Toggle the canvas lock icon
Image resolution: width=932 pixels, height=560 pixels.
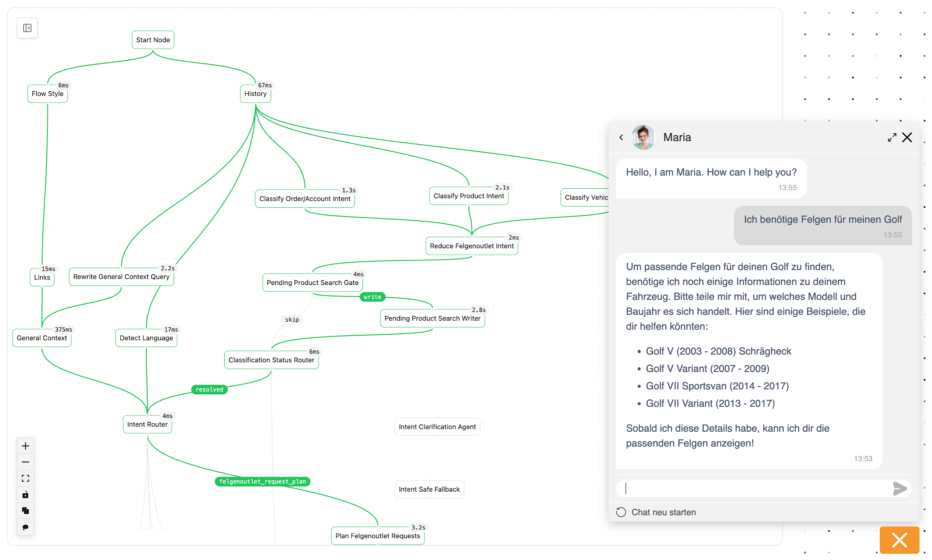click(25, 495)
